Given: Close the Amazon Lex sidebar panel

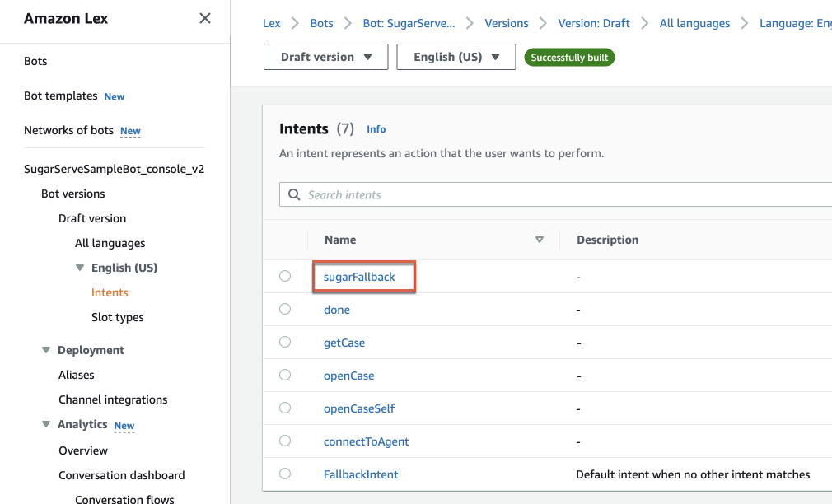Looking at the screenshot, I should tap(205, 18).
